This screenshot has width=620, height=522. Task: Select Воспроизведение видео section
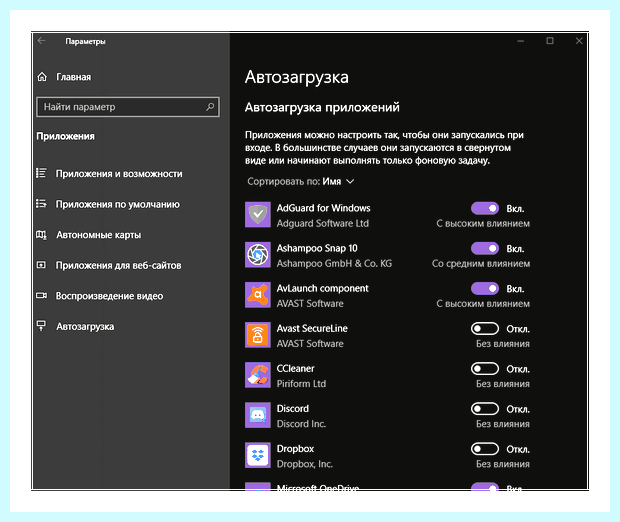coord(109,296)
